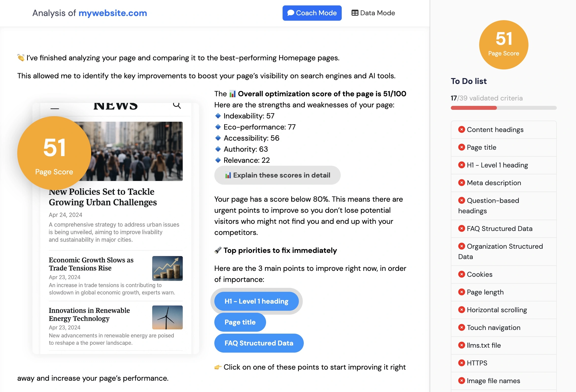Open the mywebsite.com link
The height and width of the screenshot is (392, 576).
click(x=113, y=13)
